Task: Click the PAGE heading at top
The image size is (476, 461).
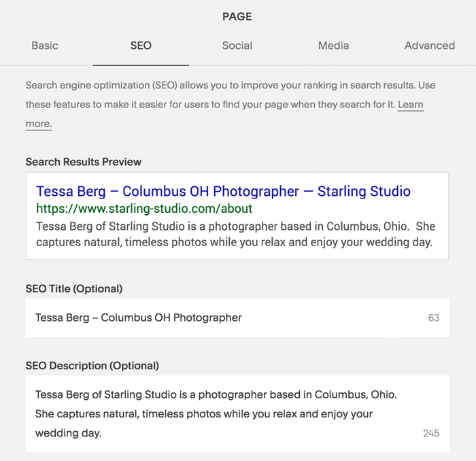Action: (237, 16)
